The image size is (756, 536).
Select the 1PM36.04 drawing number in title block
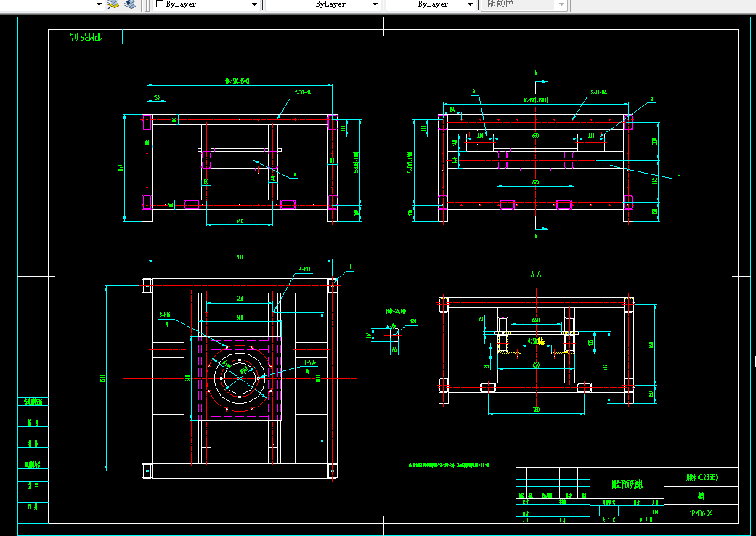701,513
